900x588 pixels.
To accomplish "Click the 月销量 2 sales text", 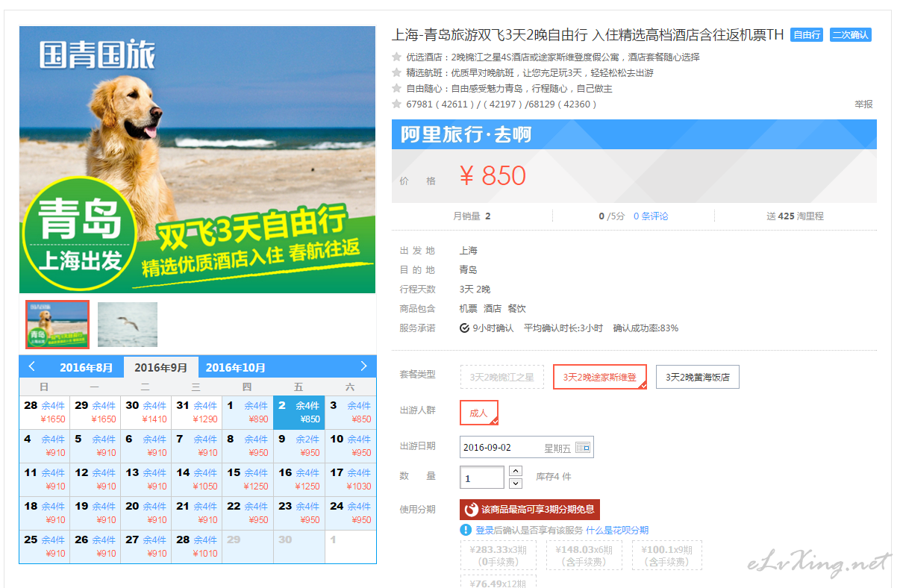I will click(x=472, y=216).
